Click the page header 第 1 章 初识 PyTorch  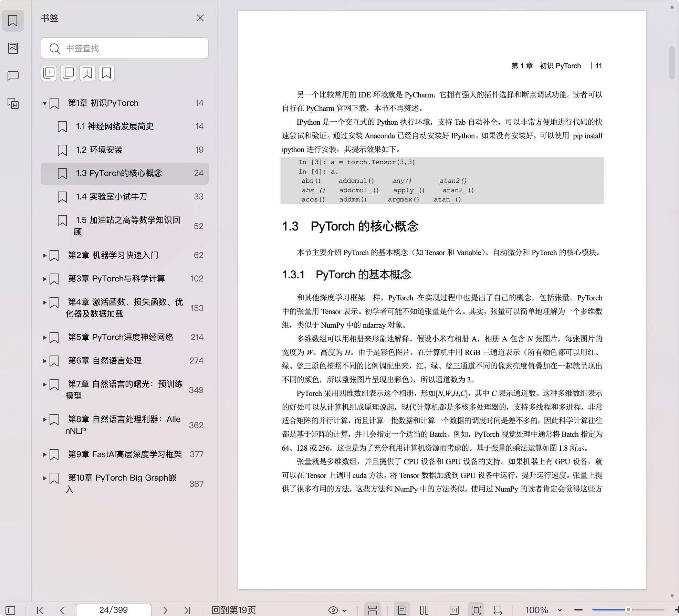[546, 66]
